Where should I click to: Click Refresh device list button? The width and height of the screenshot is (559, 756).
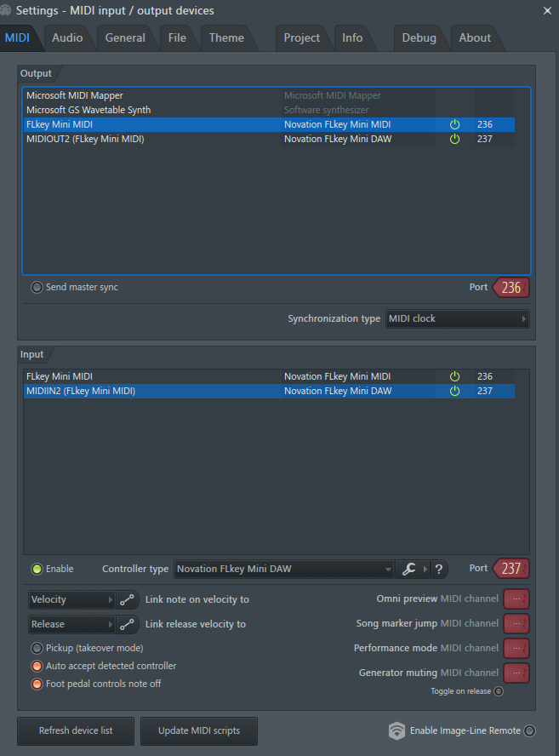(x=76, y=731)
